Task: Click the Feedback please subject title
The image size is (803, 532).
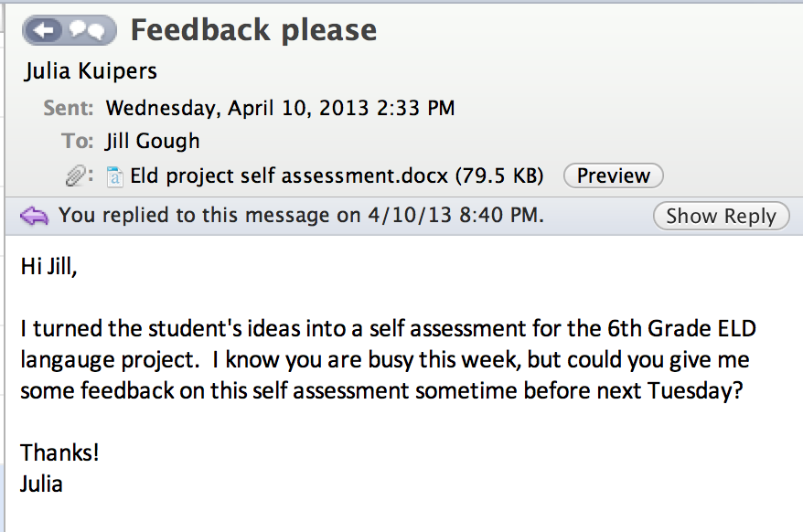Action: tap(253, 30)
